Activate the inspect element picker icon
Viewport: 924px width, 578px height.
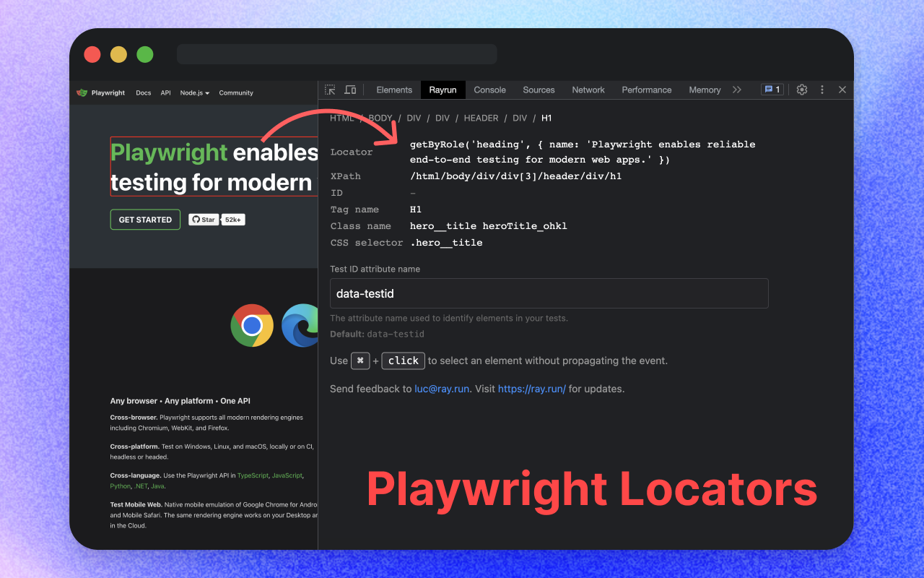[x=330, y=90]
